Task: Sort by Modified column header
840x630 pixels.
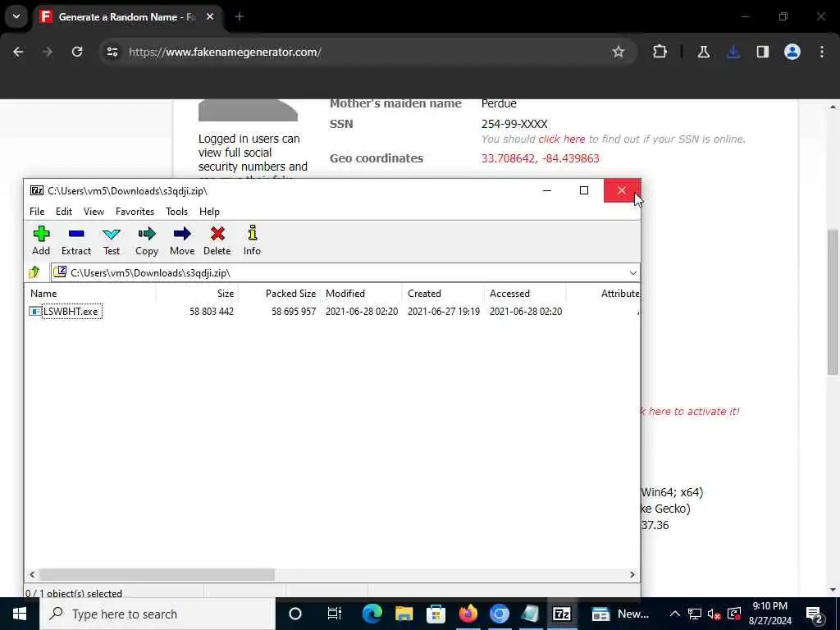Action: 361,294
